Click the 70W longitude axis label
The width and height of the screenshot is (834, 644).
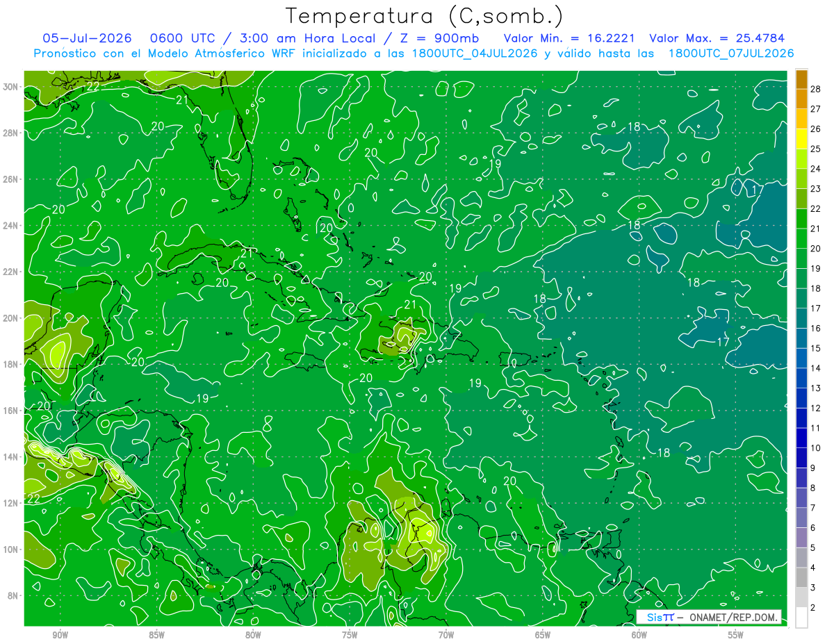pyautogui.click(x=446, y=635)
